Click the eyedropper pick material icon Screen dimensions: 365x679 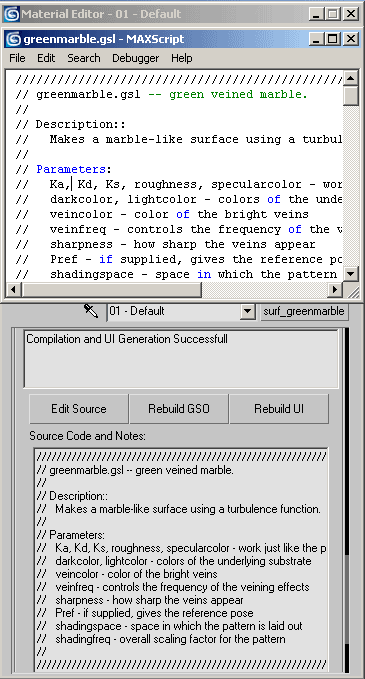click(91, 311)
